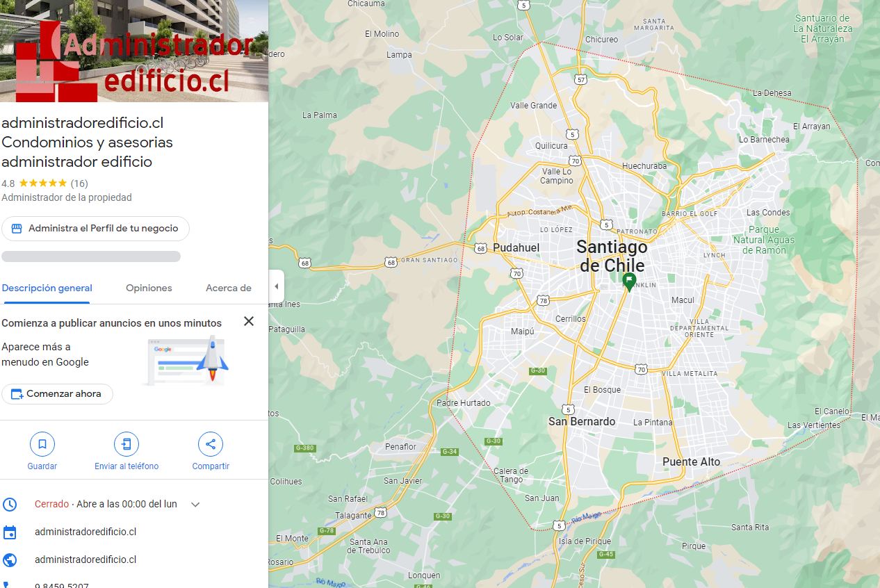The width and height of the screenshot is (880, 588).
Task: Close the Google ads promotion card
Action: click(x=249, y=321)
